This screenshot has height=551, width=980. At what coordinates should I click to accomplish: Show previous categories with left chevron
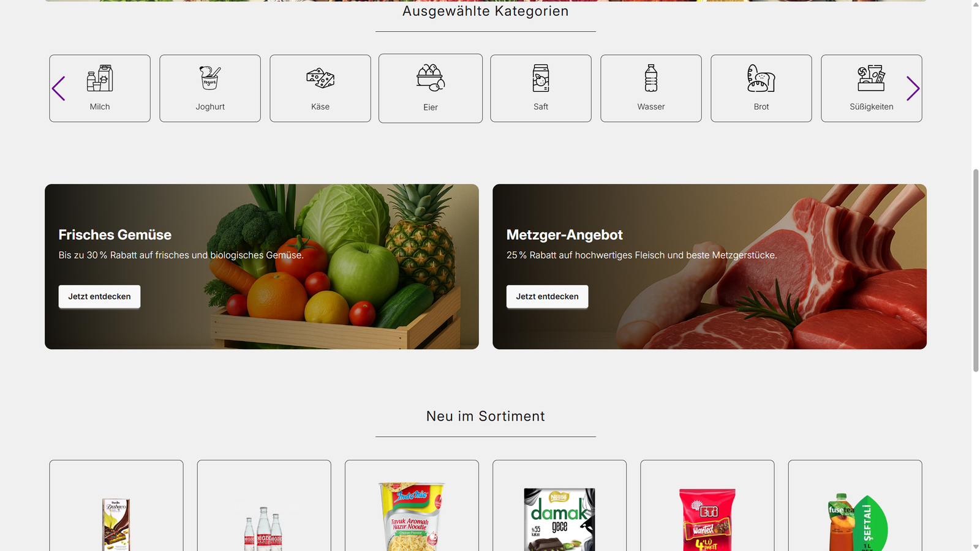(x=59, y=89)
